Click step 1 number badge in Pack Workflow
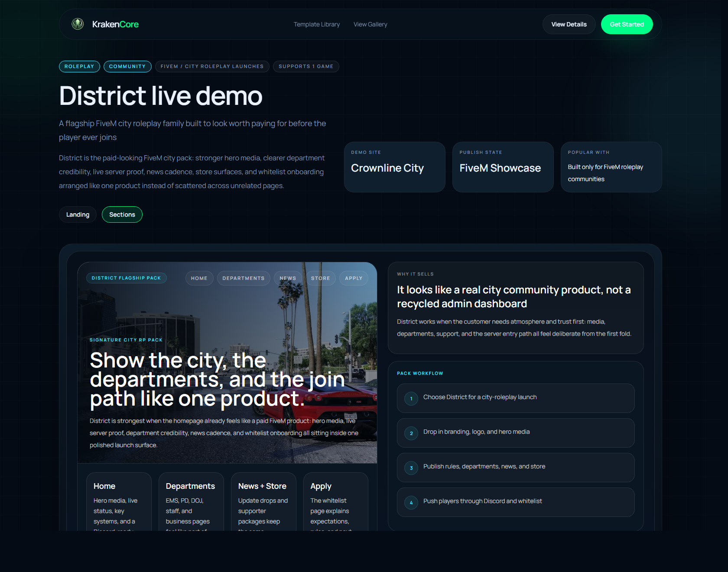This screenshot has height=572, width=728. coord(411,399)
